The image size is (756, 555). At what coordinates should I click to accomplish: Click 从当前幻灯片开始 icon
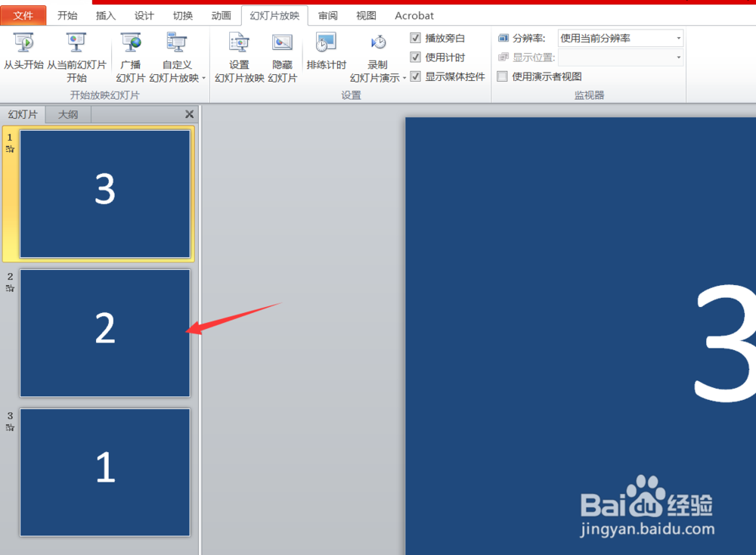(76, 42)
